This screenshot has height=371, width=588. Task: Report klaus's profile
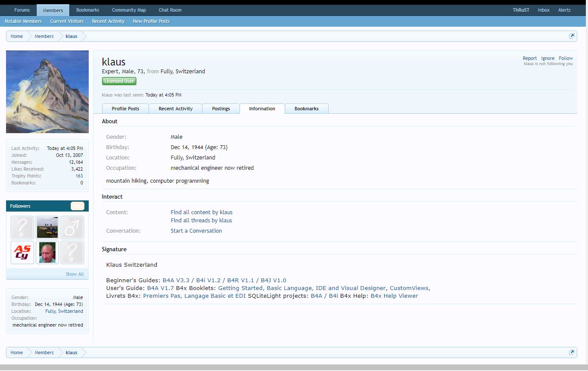coord(529,58)
